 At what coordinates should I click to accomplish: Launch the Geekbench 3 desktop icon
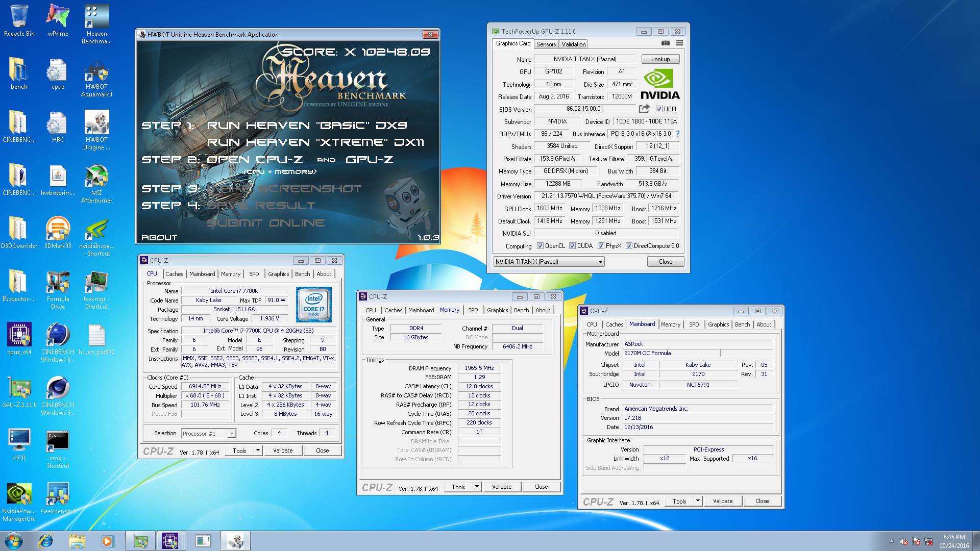[x=58, y=498]
